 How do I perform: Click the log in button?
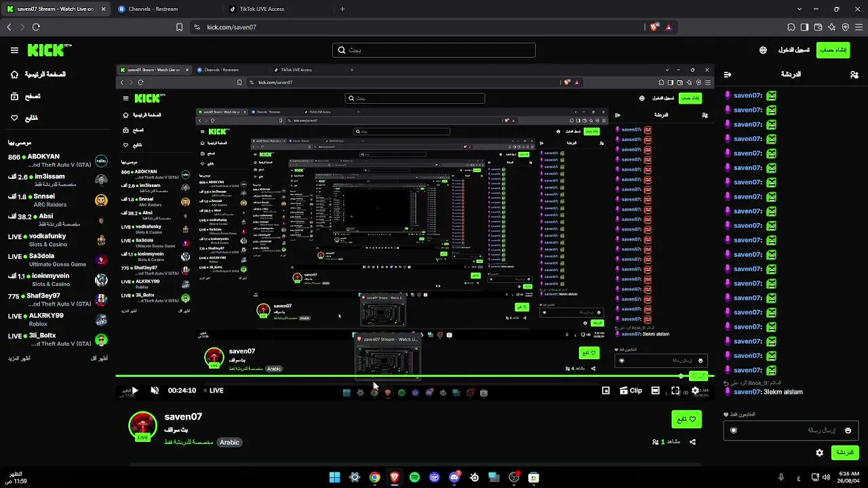[x=793, y=50]
